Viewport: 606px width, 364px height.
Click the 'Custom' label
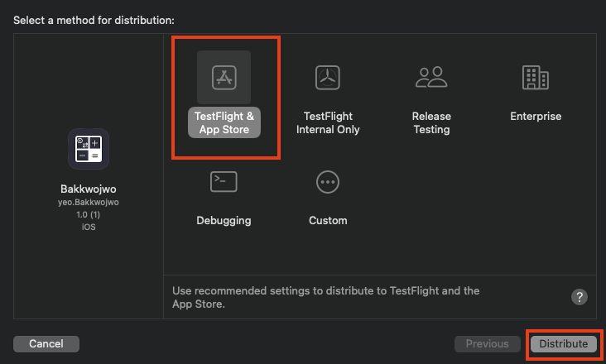click(x=328, y=220)
